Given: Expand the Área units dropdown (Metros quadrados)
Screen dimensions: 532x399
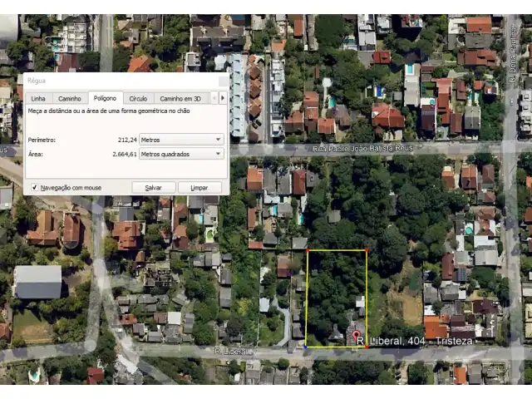Looking at the screenshot, I should pos(181,154).
